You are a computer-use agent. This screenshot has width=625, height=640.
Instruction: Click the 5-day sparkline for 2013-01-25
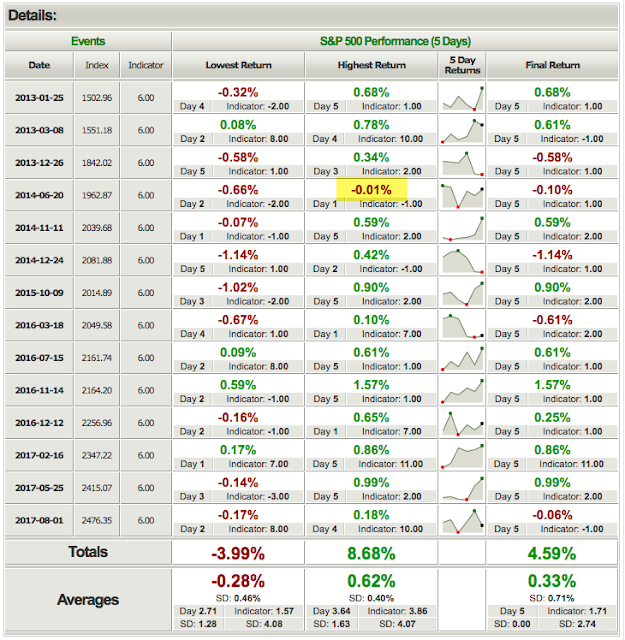tap(462, 98)
